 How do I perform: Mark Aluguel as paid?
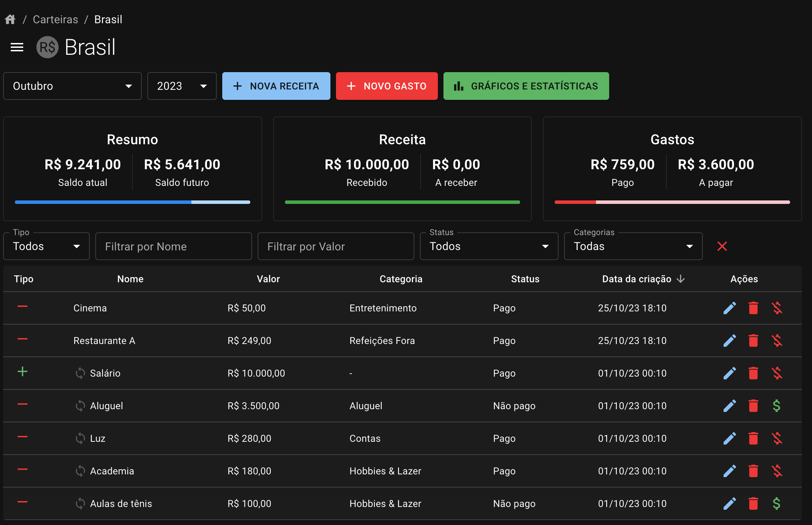pos(777,406)
